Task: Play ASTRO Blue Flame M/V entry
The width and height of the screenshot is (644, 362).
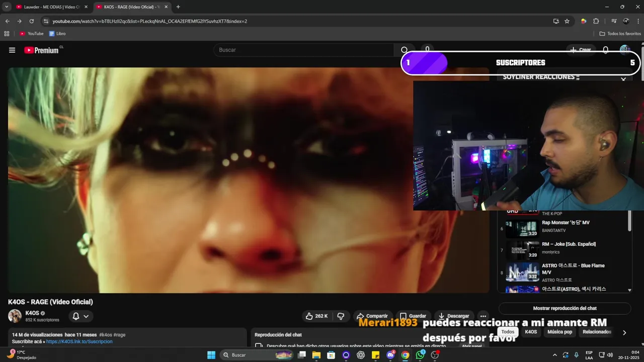Action: pyautogui.click(x=573, y=268)
